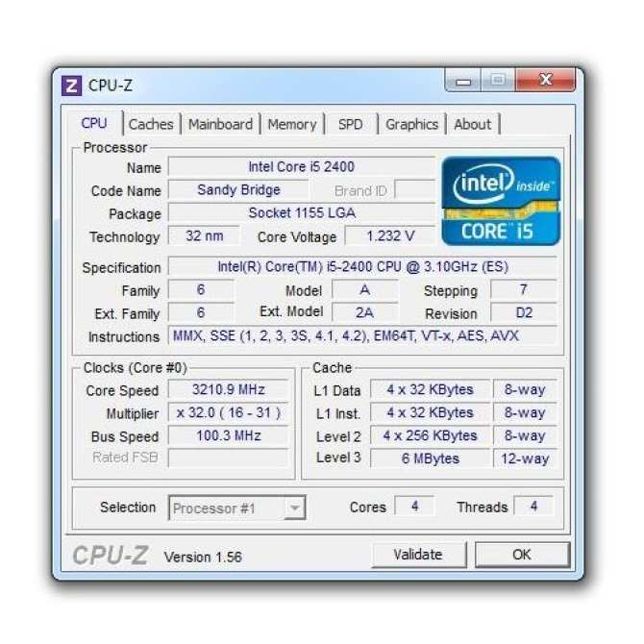Click the L1 Data 4 x 32 KBytes value

point(430,389)
